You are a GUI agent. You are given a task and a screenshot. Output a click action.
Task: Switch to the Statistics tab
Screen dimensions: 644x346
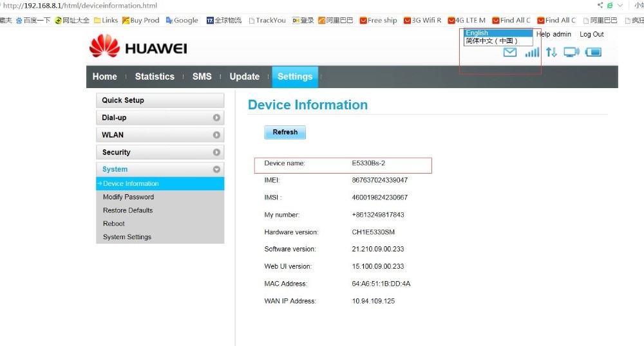pos(155,77)
